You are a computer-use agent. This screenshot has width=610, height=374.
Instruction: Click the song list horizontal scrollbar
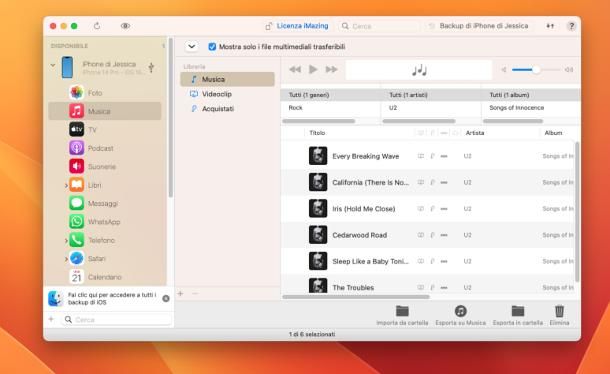[356, 297]
